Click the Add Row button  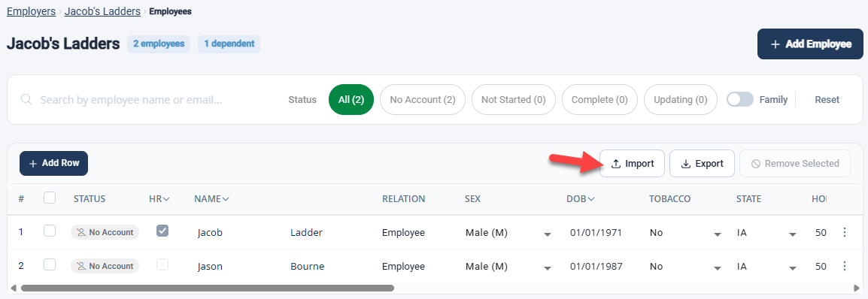tap(53, 163)
